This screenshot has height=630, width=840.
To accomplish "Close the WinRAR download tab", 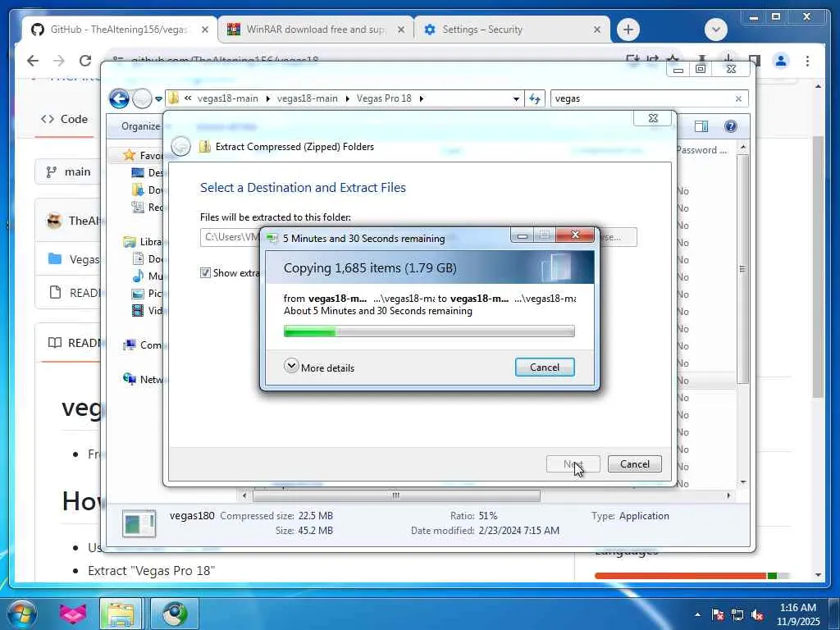I will click(400, 30).
